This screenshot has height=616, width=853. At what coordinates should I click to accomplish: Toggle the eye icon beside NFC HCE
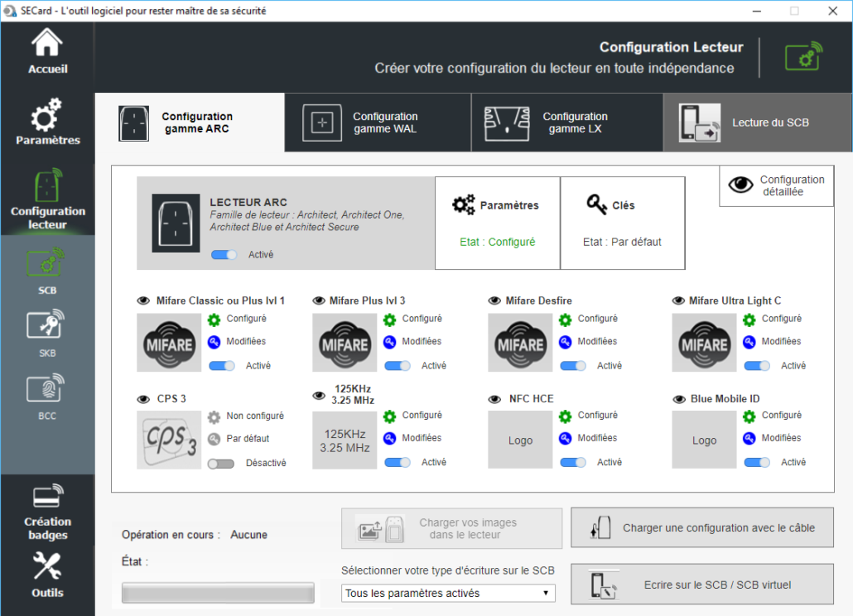(x=494, y=399)
